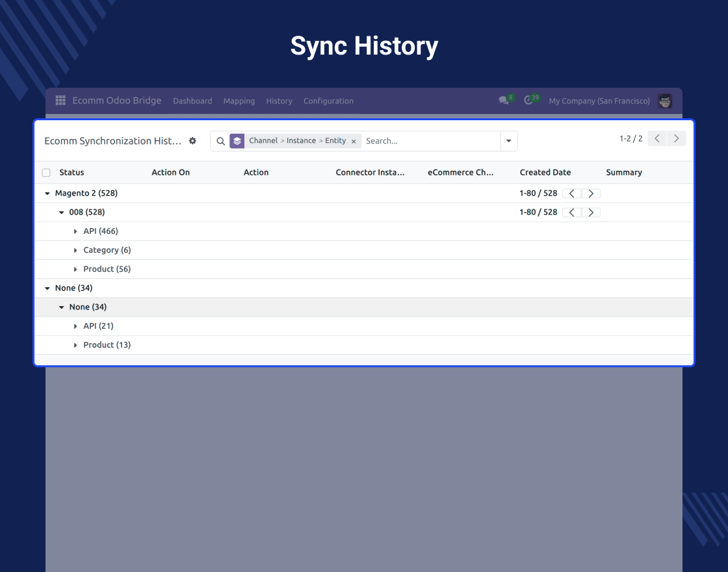The image size is (728, 572).
Task: Sort by the Summary column header
Action: click(x=624, y=172)
